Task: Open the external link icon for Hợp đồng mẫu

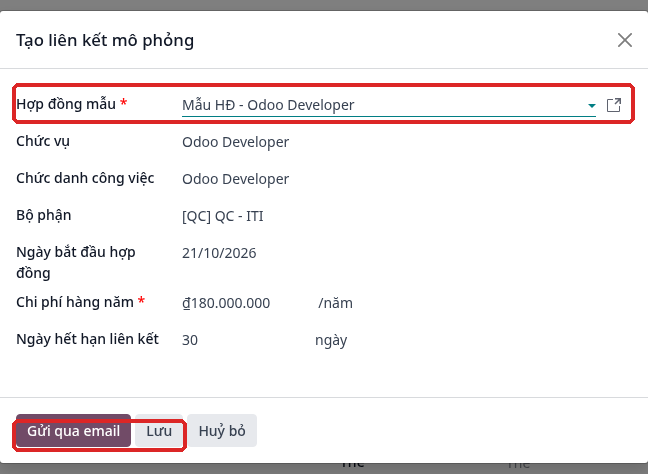Action: coord(614,105)
